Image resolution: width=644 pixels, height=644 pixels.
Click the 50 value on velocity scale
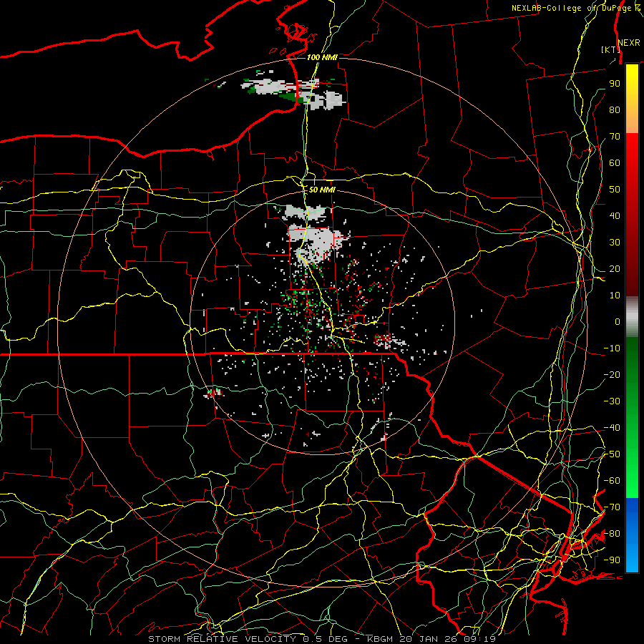tap(615, 190)
